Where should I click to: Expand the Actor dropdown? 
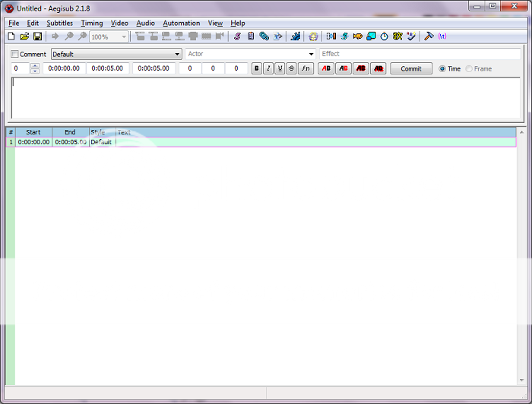[311, 55]
